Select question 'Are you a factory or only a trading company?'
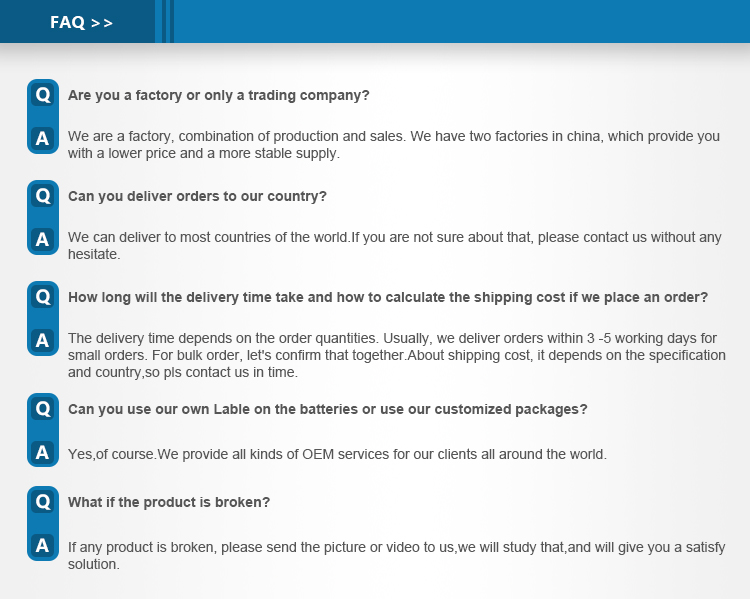 click(x=219, y=95)
